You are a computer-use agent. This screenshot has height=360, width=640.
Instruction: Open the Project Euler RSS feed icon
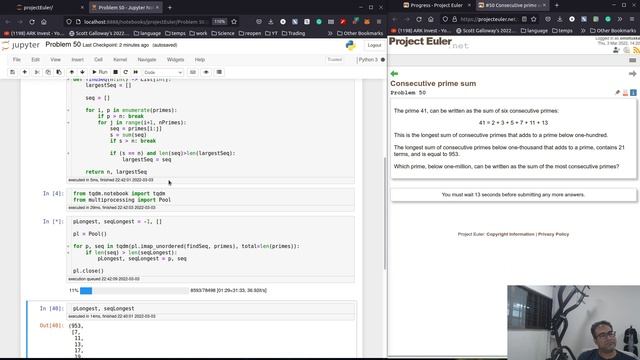pyautogui.click(x=636, y=50)
